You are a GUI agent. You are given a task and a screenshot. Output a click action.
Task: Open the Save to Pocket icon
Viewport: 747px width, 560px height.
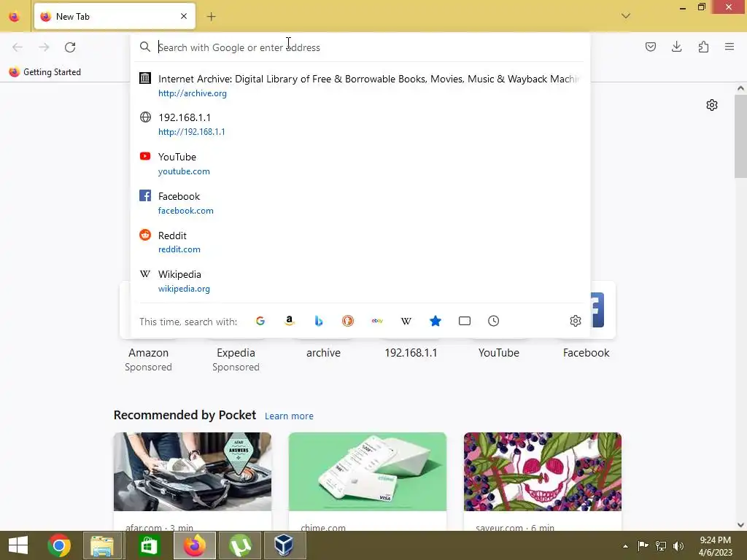(650, 47)
